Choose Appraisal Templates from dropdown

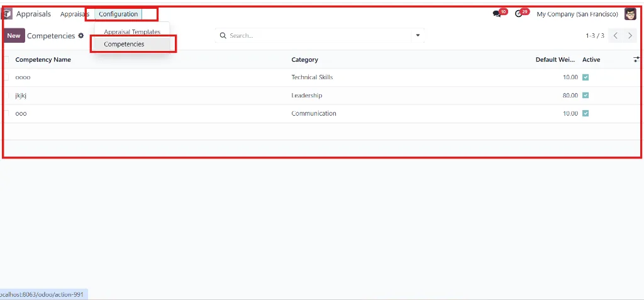pyautogui.click(x=132, y=31)
